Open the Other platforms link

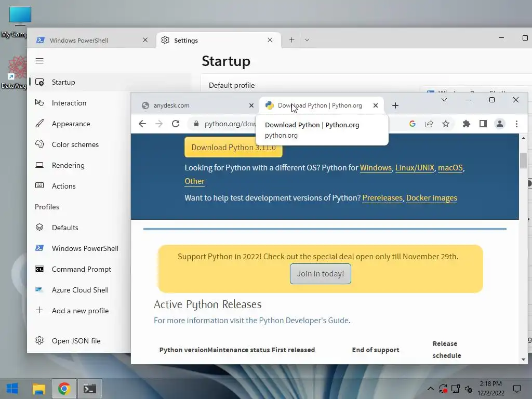pos(194,181)
